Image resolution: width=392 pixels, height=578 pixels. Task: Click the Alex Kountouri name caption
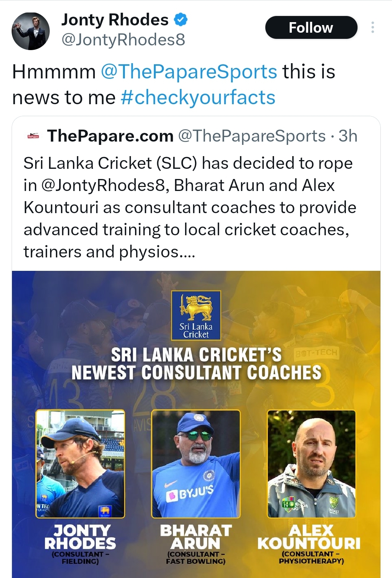point(309,537)
